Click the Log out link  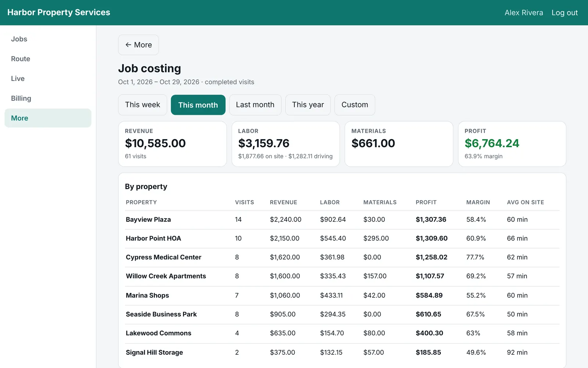pyautogui.click(x=564, y=13)
